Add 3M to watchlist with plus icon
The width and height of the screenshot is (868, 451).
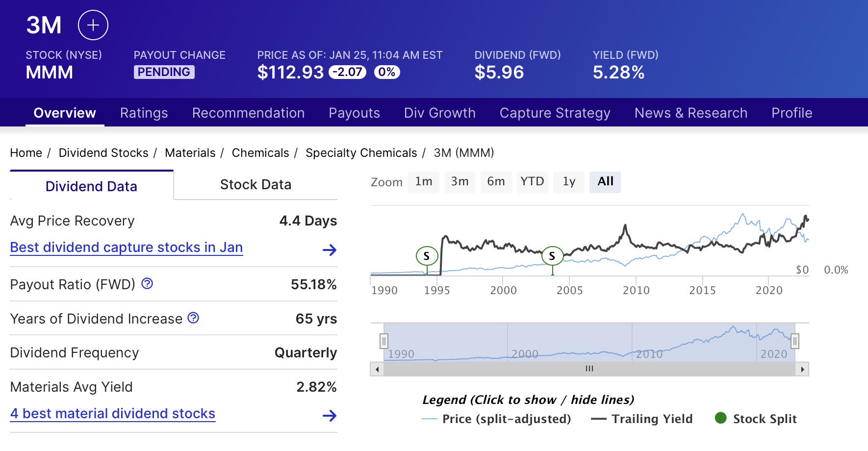93,25
